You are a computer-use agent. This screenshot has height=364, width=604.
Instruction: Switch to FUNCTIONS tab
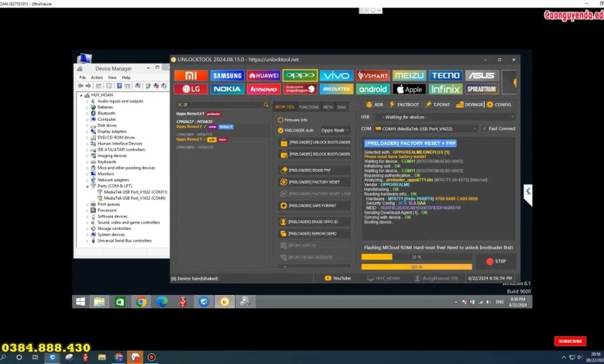coord(309,107)
